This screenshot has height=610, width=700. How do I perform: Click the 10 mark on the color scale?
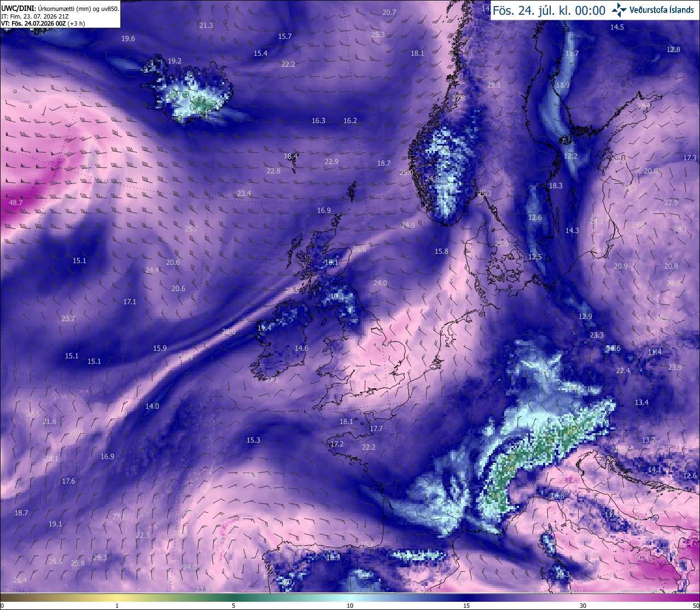pos(350,606)
